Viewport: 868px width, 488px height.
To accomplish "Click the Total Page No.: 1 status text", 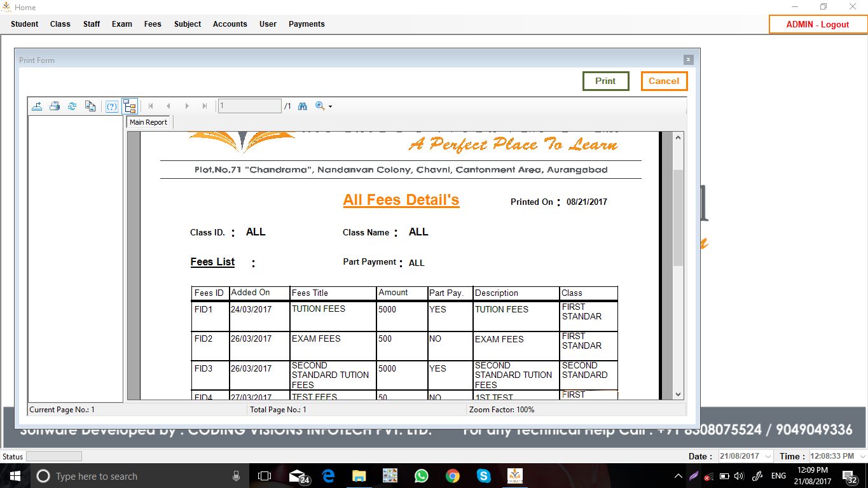I will tap(278, 410).
